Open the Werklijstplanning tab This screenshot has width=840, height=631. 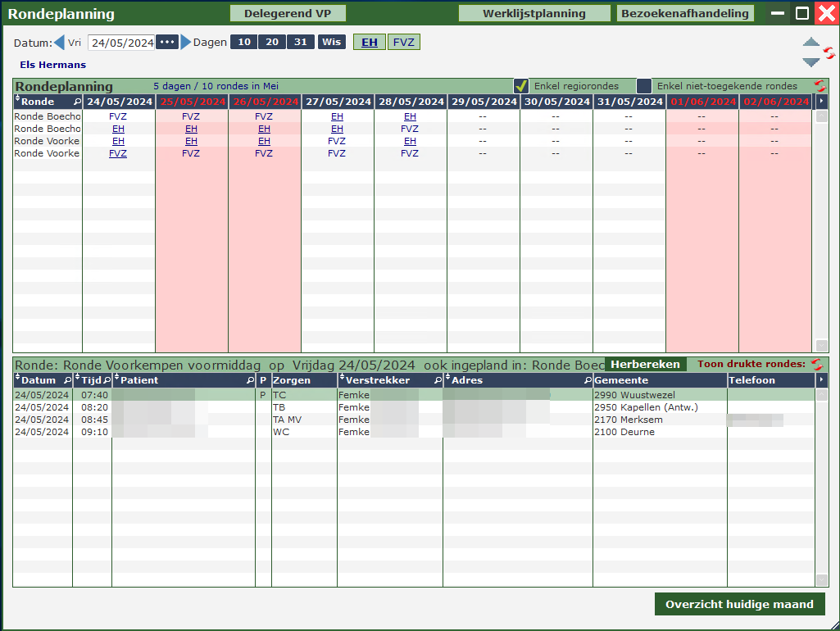click(x=534, y=13)
